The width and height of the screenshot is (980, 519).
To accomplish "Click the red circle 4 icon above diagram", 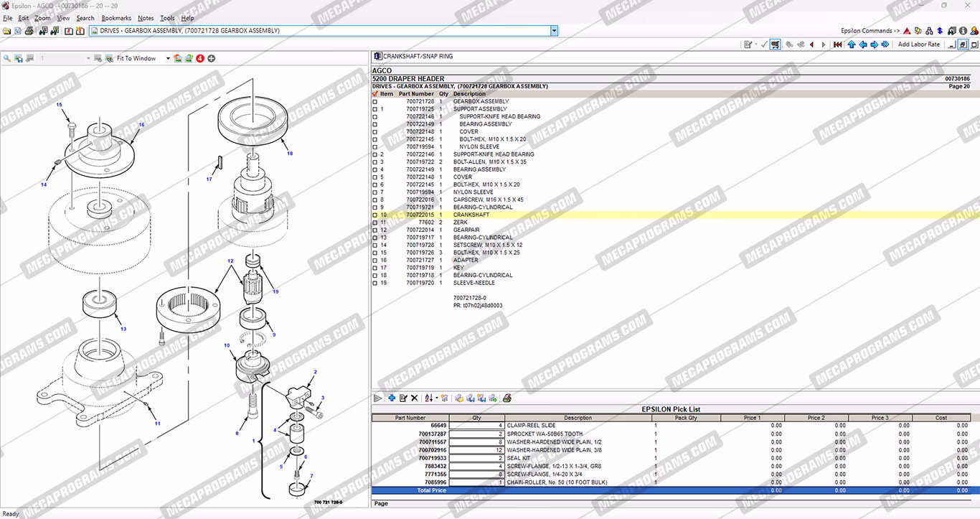I will (200, 58).
